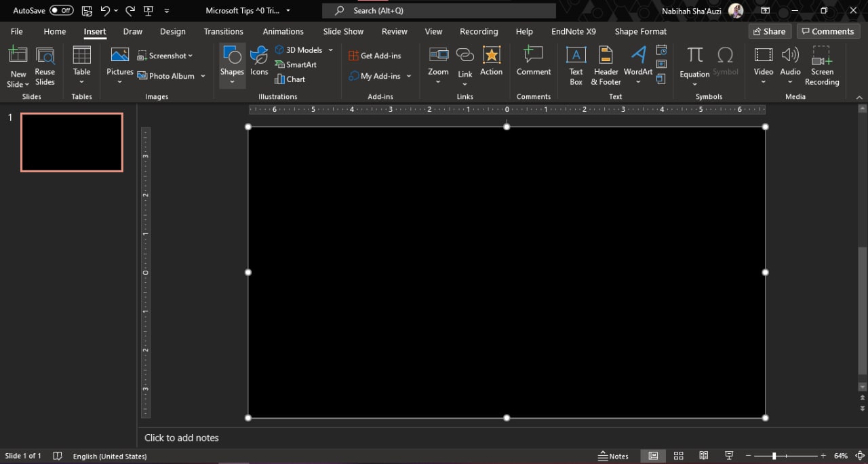Insert an Equation
The width and height of the screenshot is (868, 464).
click(x=695, y=66)
